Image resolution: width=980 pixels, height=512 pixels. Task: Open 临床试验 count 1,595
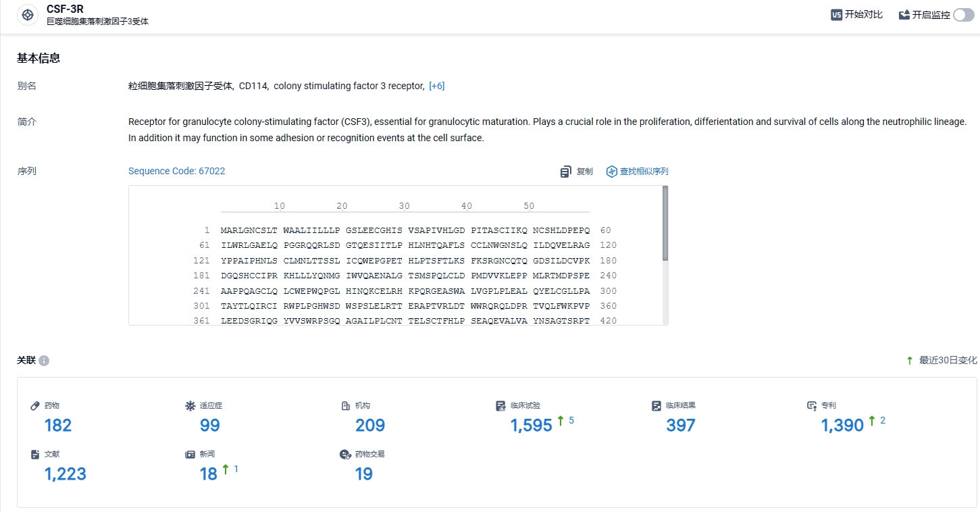pos(532,426)
